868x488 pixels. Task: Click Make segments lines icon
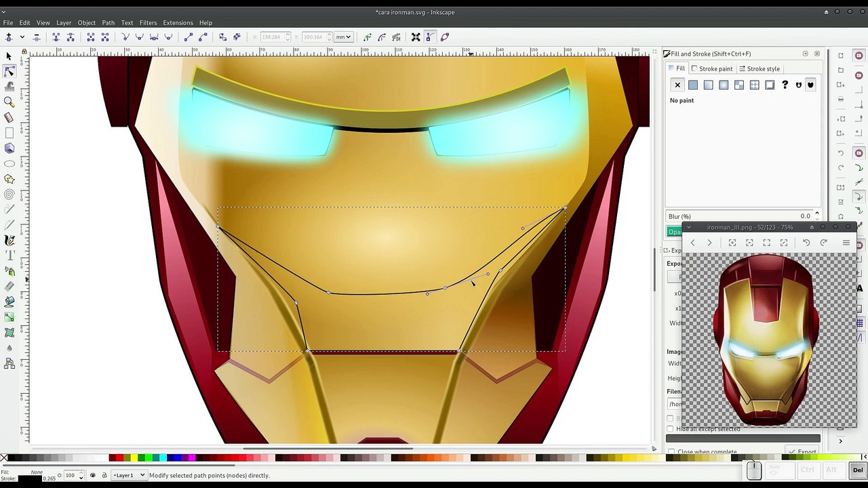tap(189, 37)
